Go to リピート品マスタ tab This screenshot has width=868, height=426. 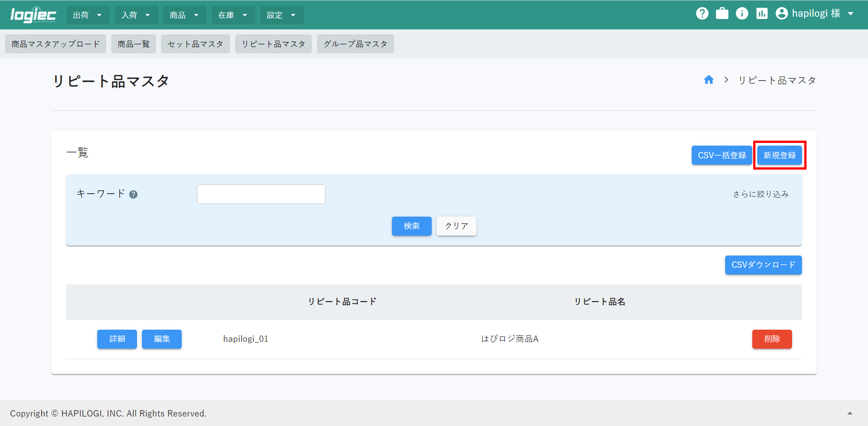coord(274,44)
